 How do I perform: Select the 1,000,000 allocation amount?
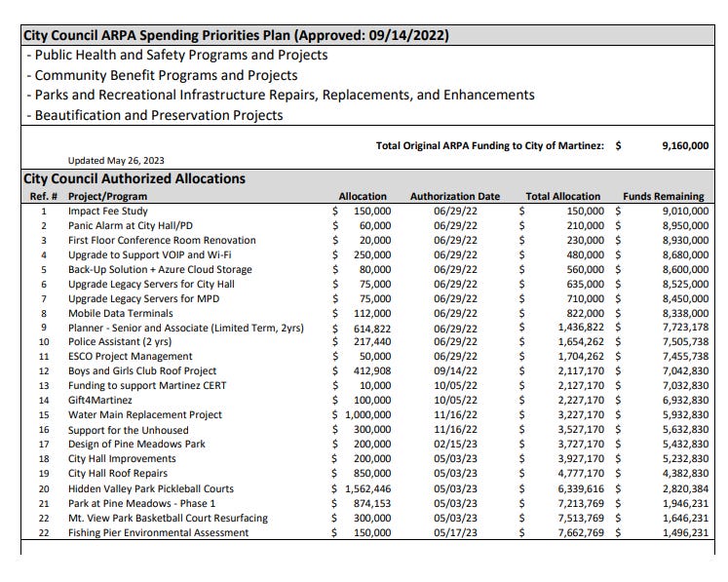pos(368,414)
